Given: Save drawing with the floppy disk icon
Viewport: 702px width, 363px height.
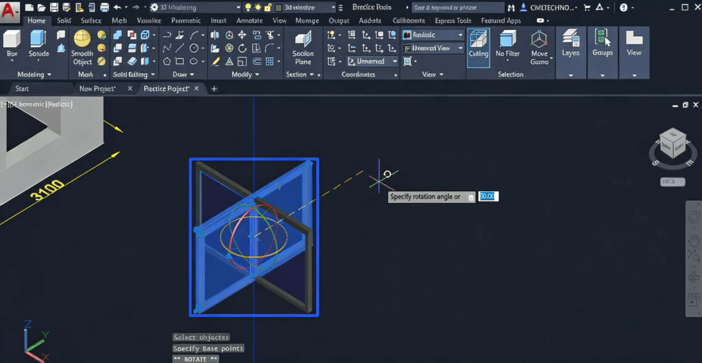Looking at the screenshot, I should [54, 7].
